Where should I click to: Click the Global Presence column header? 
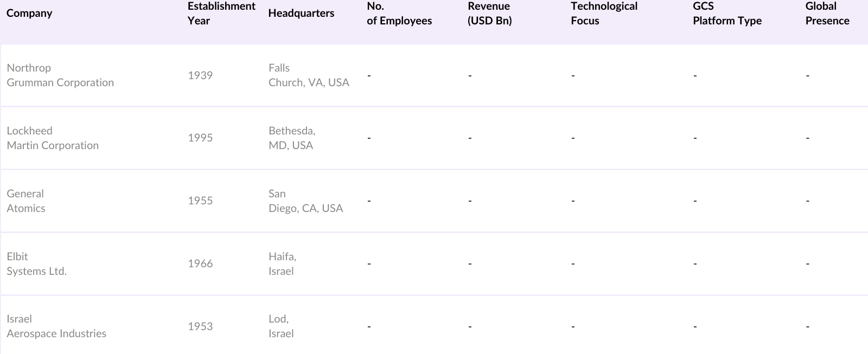(827, 14)
